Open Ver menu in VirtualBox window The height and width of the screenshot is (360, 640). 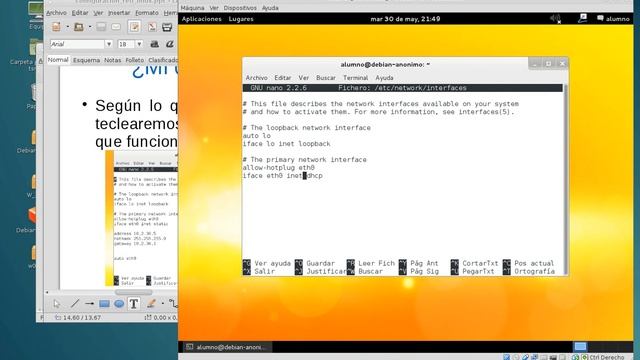coord(214,8)
